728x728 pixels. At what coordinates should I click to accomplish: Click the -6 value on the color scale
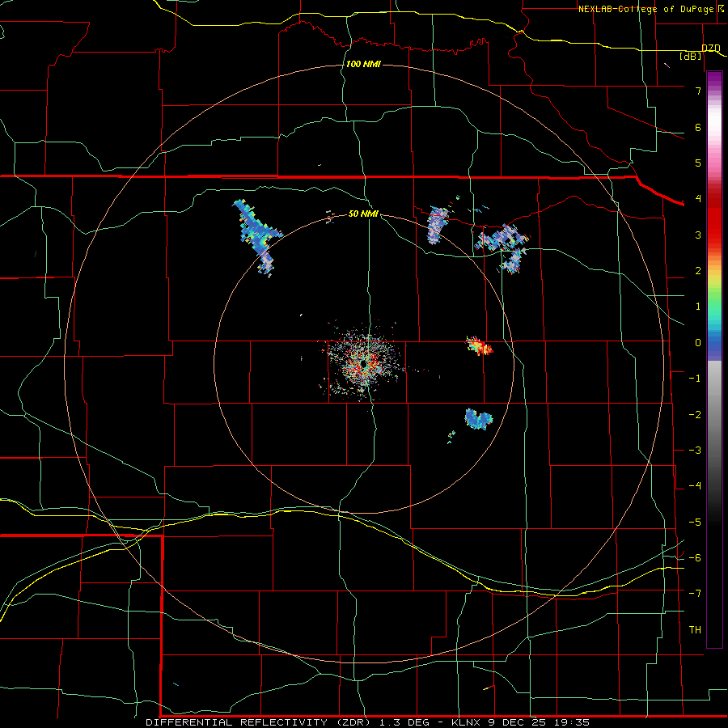pyautogui.click(x=695, y=558)
